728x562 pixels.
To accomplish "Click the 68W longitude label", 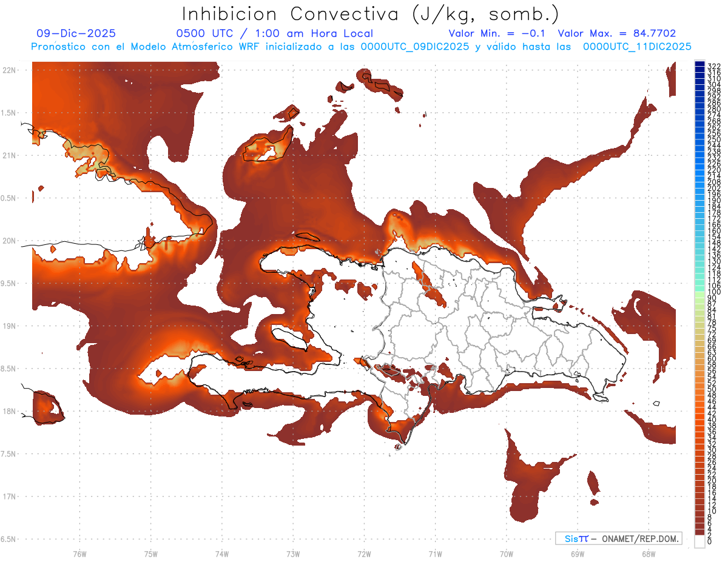I will click(x=649, y=554).
